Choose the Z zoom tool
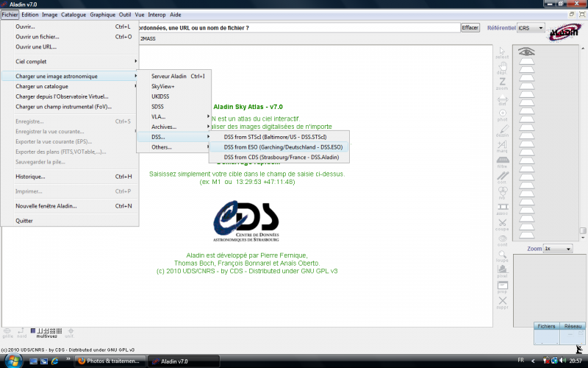The height and width of the screenshot is (368, 588). [502, 83]
